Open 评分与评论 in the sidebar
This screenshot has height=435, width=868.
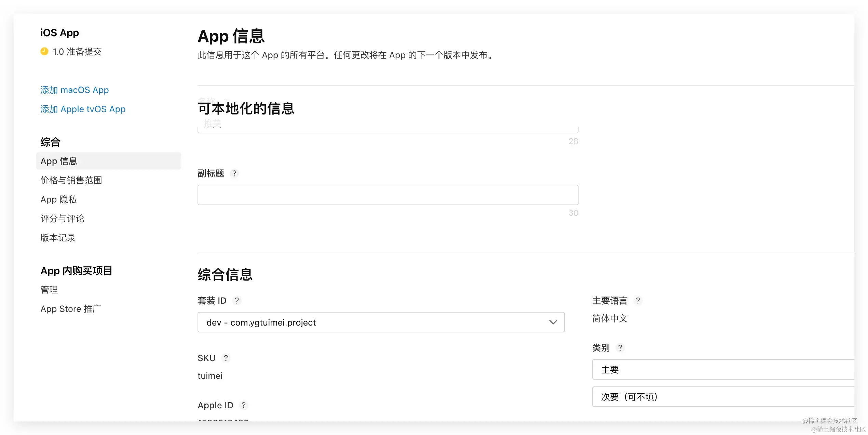coord(62,219)
